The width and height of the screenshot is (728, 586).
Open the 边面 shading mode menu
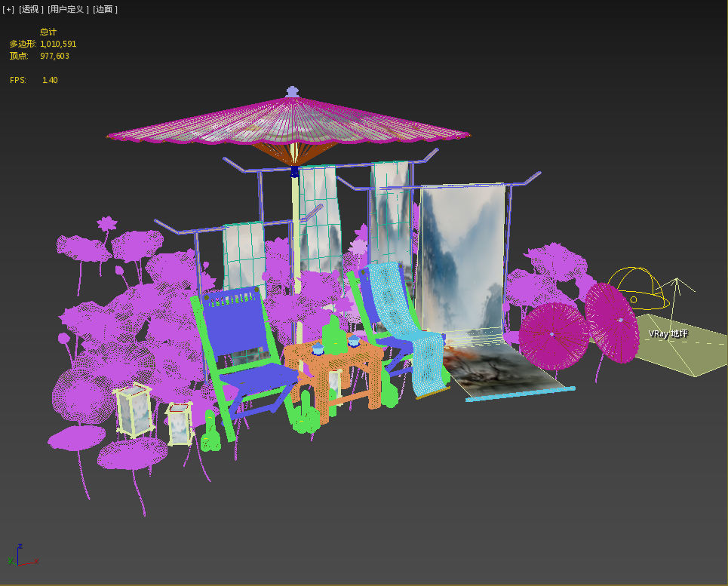[105, 9]
